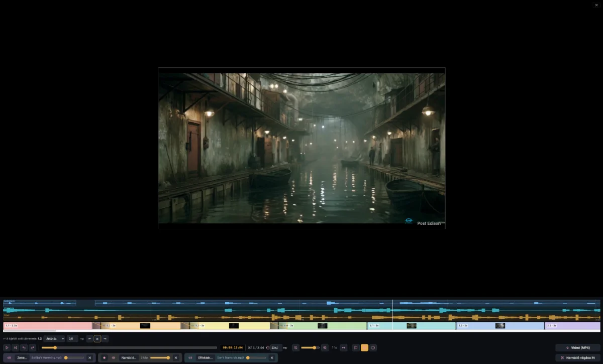Zoom in on the timeline

(x=325, y=347)
